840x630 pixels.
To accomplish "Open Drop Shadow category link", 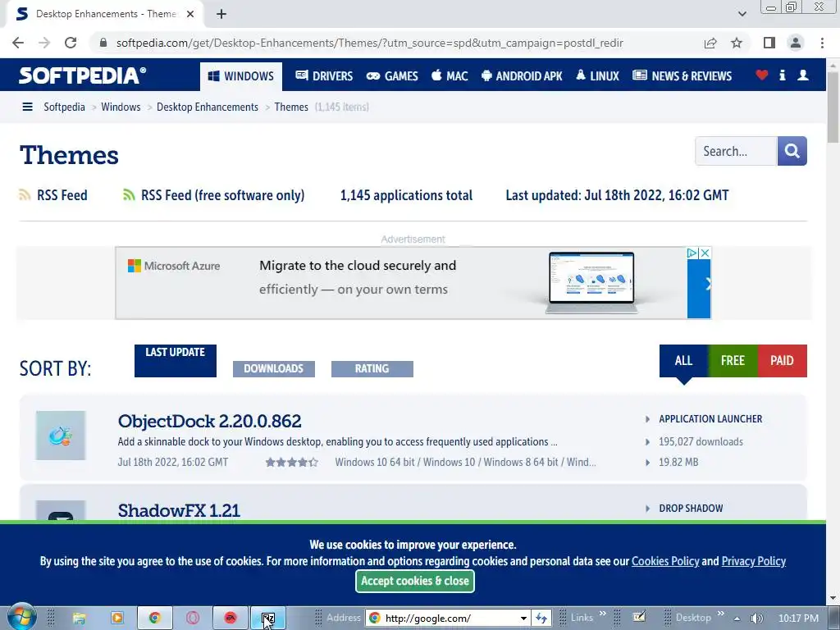I will (x=691, y=508).
